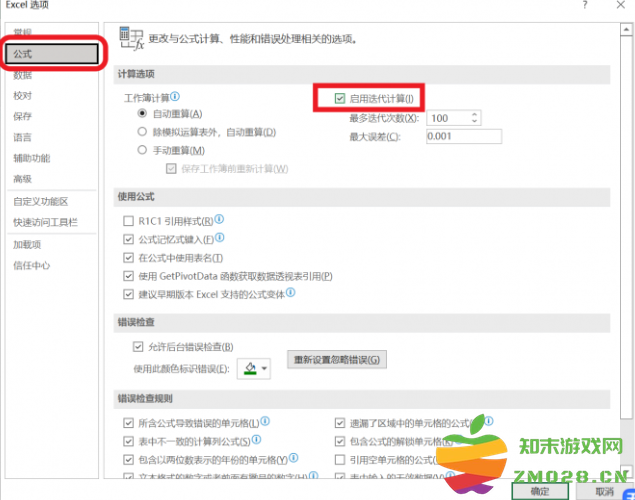Screen dimensions: 635x500
Task: Uncheck 允许后台错误检查 option
Action: pos(139,347)
